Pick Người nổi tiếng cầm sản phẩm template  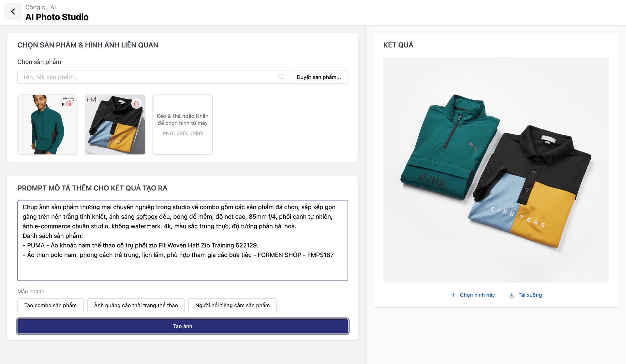232,305
